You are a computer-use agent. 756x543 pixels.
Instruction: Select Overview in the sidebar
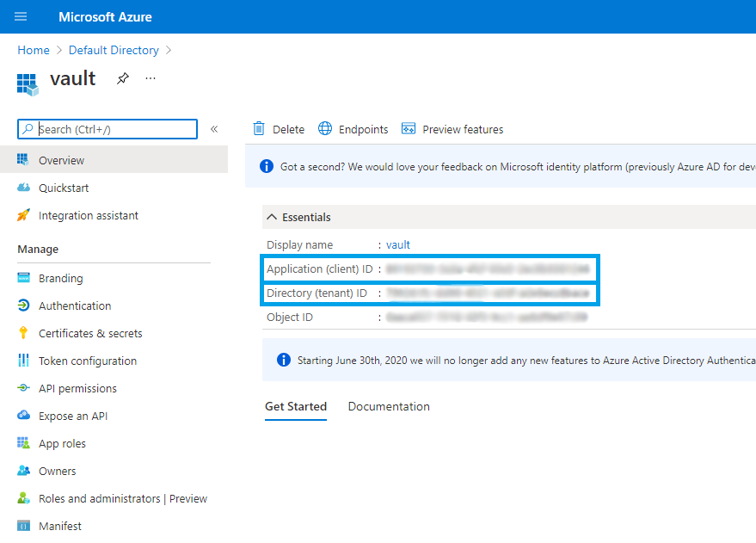(114, 159)
